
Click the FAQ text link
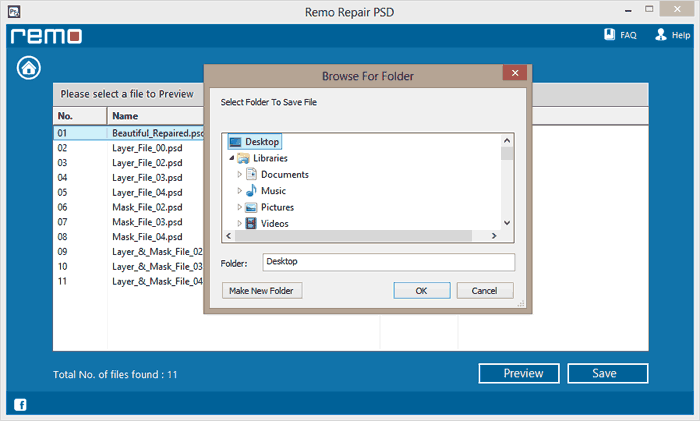click(x=628, y=35)
